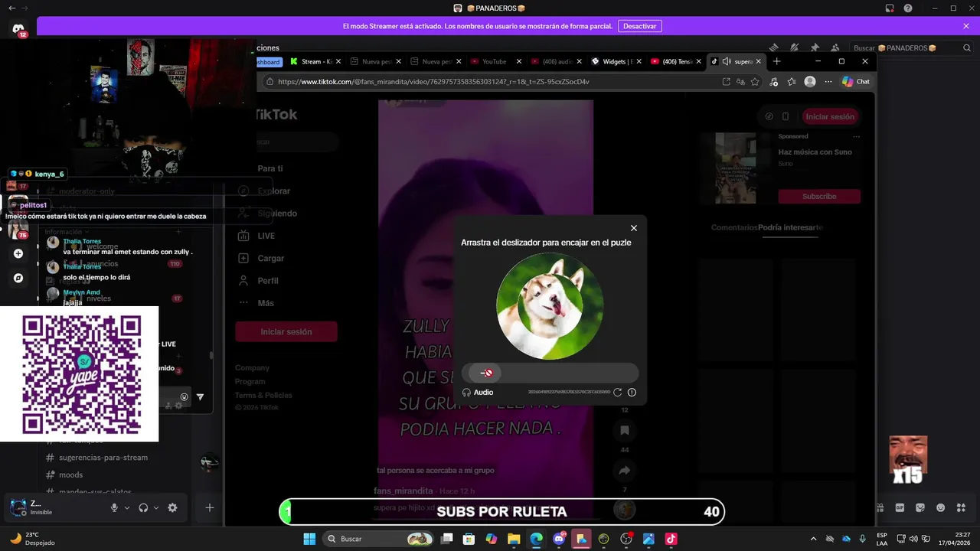Bookmark the TikTok video

pos(625,430)
